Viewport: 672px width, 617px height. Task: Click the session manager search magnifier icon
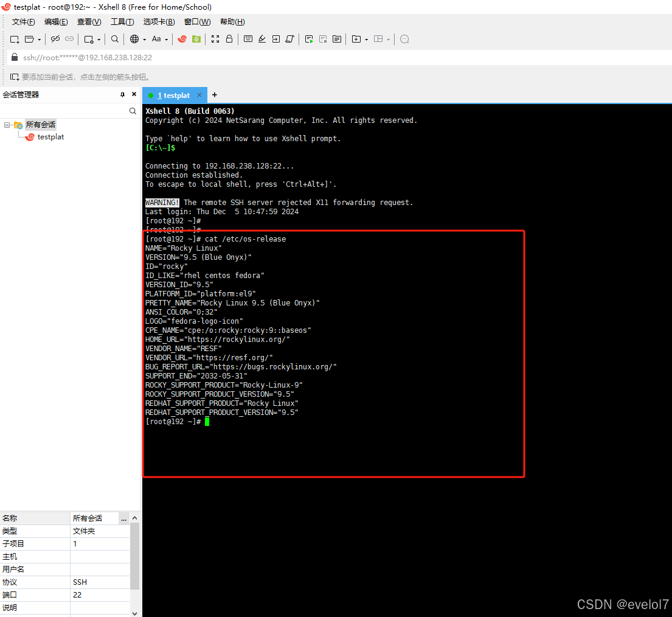133,111
